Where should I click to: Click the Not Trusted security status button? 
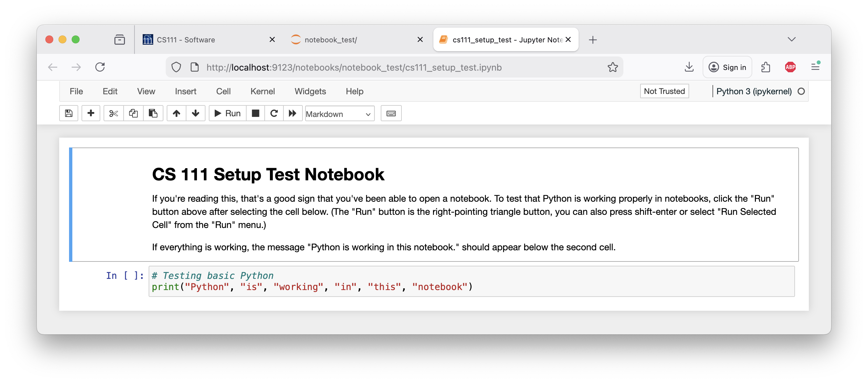pos(664,91)
